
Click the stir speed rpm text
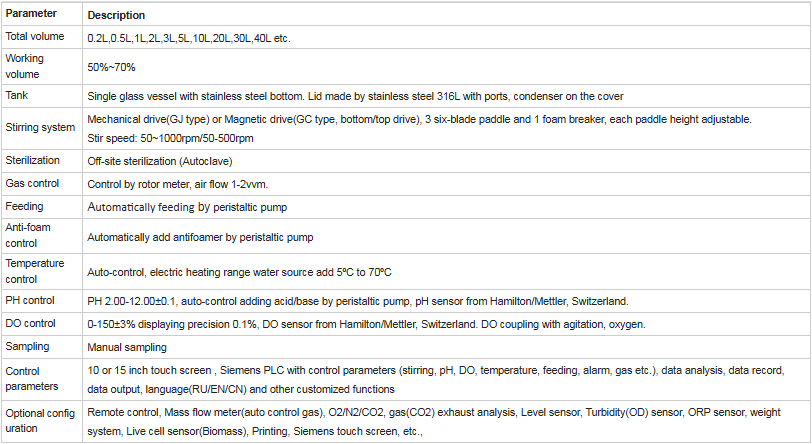pyautogui.click(x=170, y=137)
